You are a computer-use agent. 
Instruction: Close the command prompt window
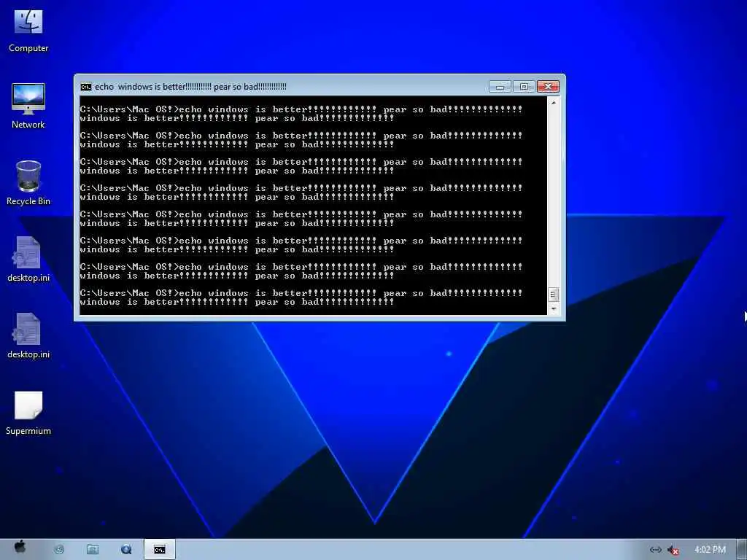548,87
